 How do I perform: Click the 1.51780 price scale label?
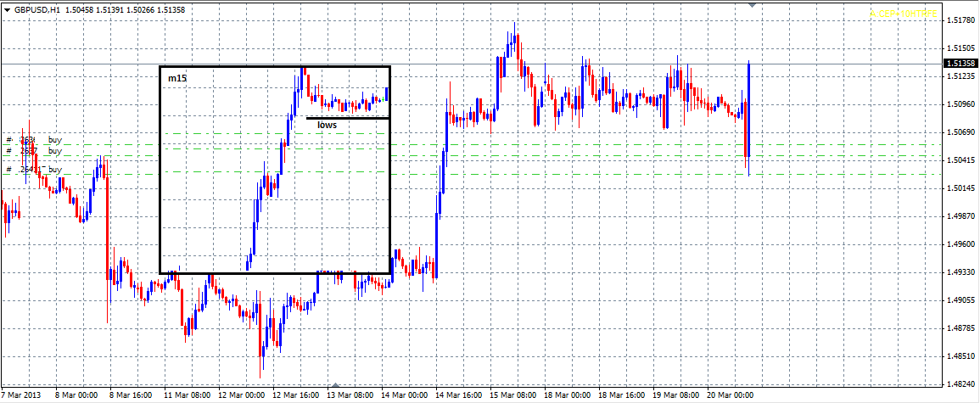(958, 20)
